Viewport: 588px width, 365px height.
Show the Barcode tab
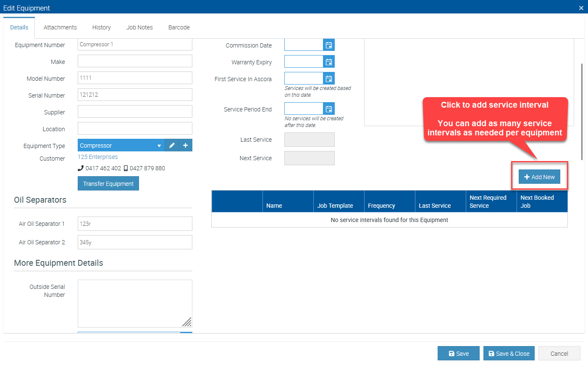point(179,27)
